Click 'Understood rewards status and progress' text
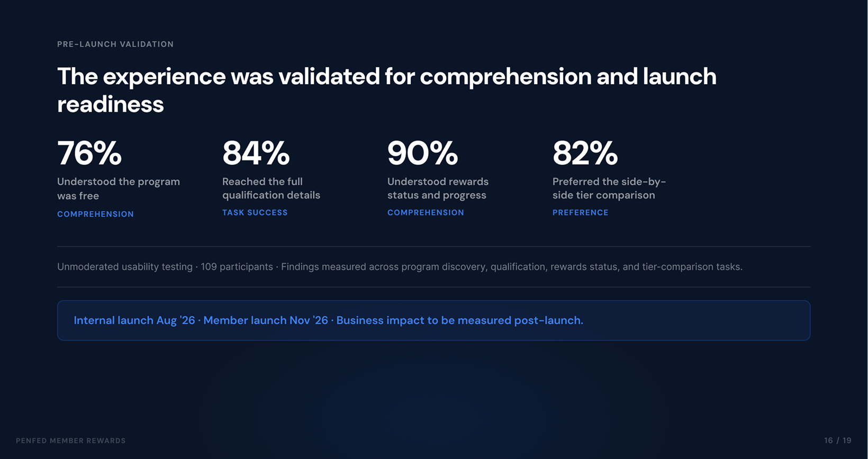The height and width of the screenshot is (459, 868). [x=438, y=188]
